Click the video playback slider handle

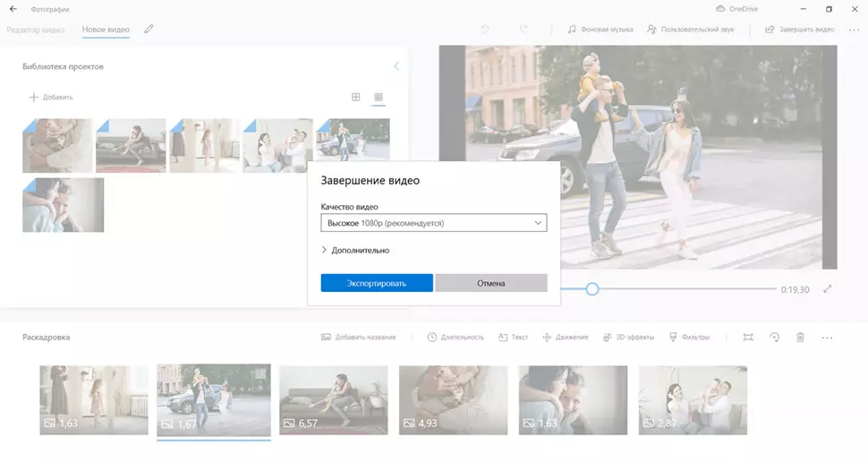(x=591, y=289)
